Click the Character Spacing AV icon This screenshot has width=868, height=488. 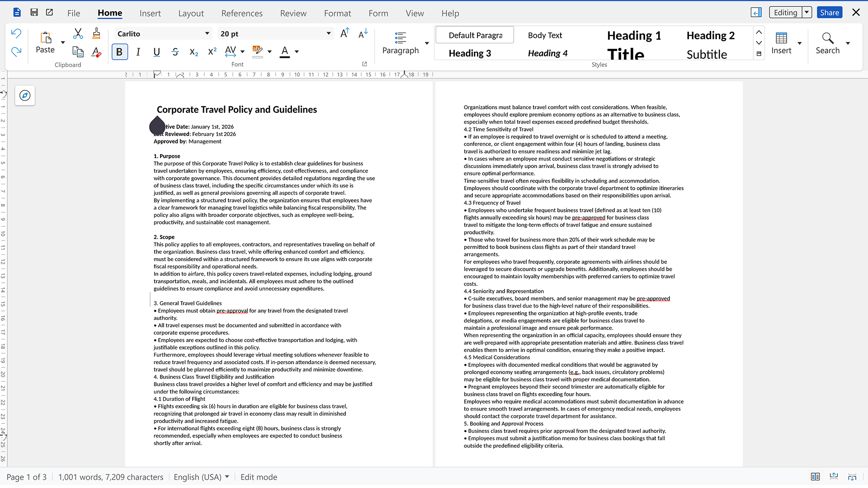(x=231, y=52)
